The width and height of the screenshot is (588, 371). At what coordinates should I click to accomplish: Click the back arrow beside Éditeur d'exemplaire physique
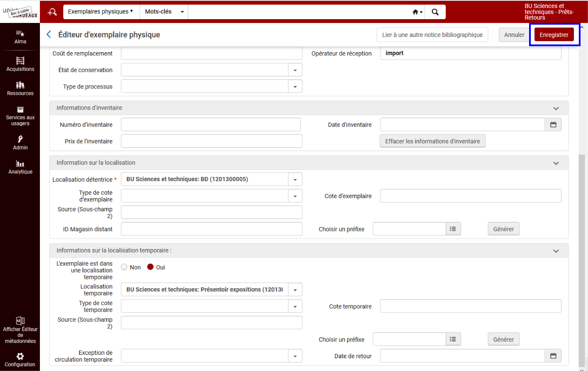click(49, 34)
